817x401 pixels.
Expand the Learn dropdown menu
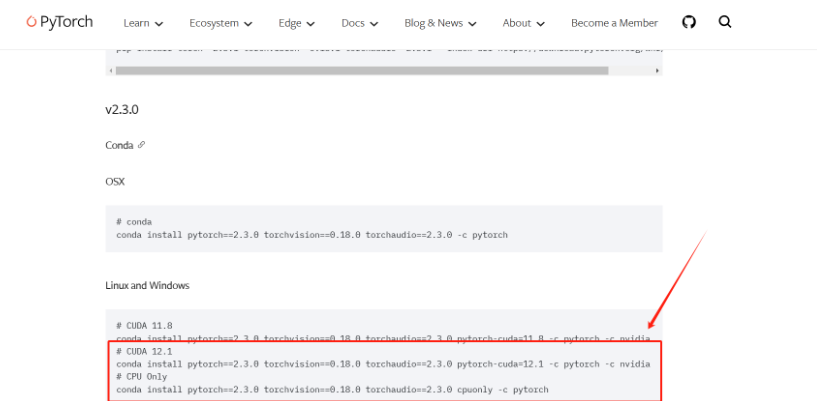[143, 23]
